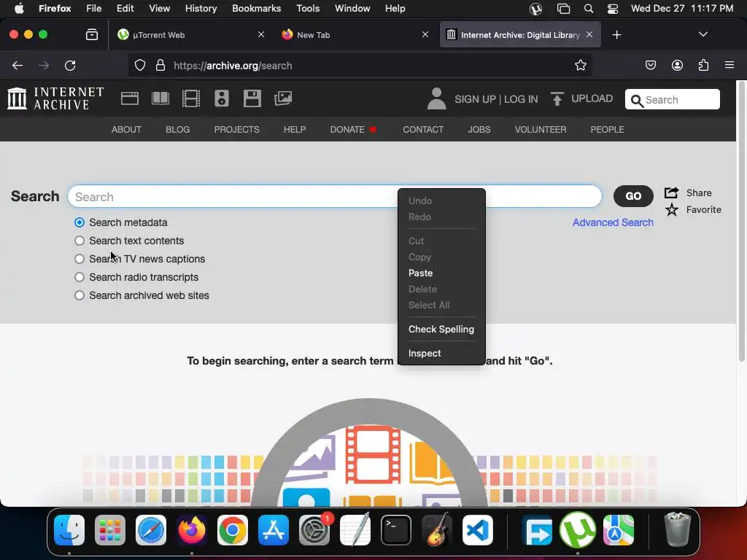Open the Extensions puzzle icon

(704, 65)
